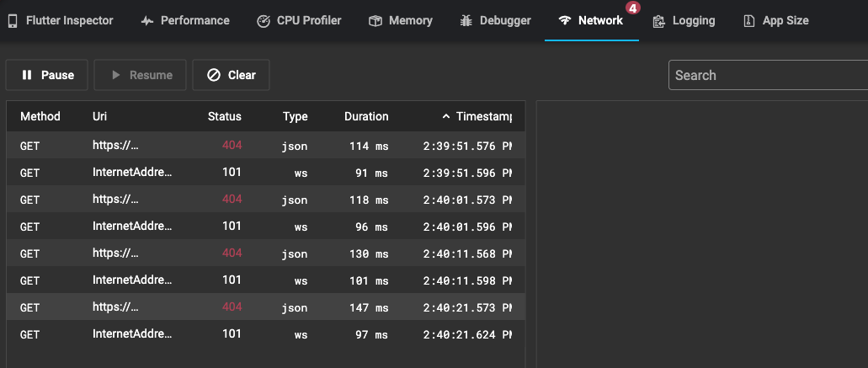Open the Flutter Inspector tab
This screenshot has width=868, height=368.
61,20
